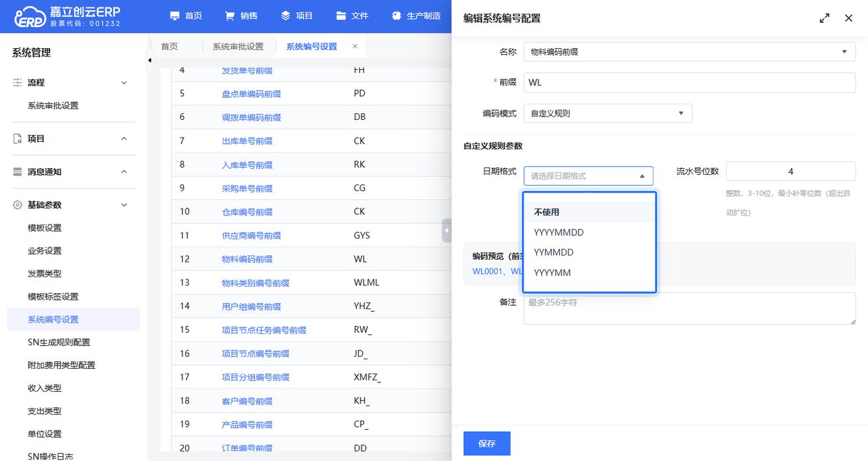Click the 流程 sliders icon in sidebar
Image resolution: width=868 pixels, height=461 pixels.
coord(18,83)
